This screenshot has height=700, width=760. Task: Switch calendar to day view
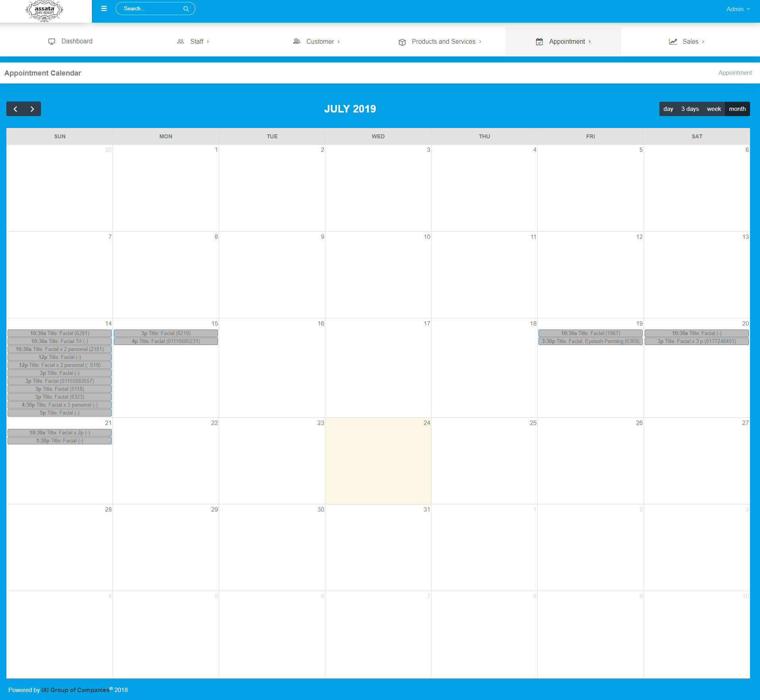(668, 109)
